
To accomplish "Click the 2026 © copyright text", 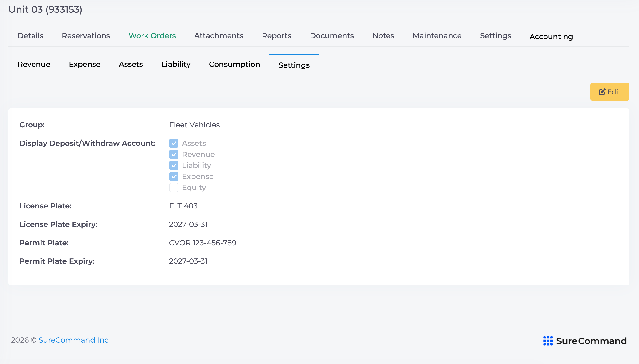I will point(24,340).
